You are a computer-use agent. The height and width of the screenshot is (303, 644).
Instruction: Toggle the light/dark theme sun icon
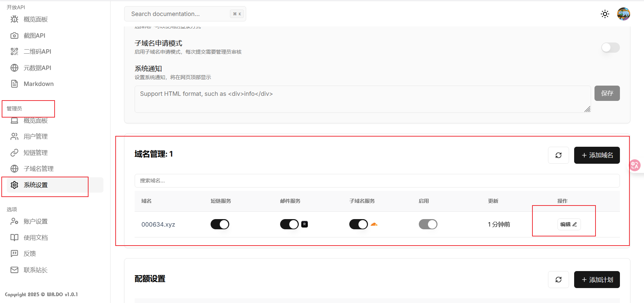(605, 14)
